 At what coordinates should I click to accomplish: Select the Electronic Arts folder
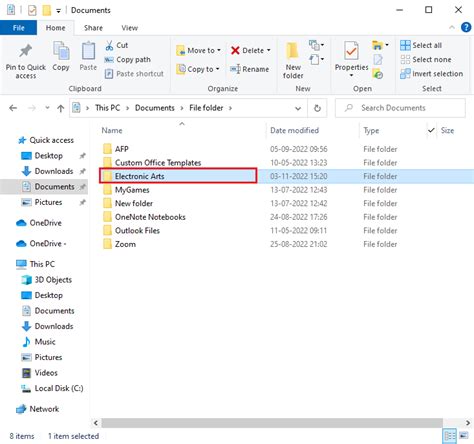point(178,176)
